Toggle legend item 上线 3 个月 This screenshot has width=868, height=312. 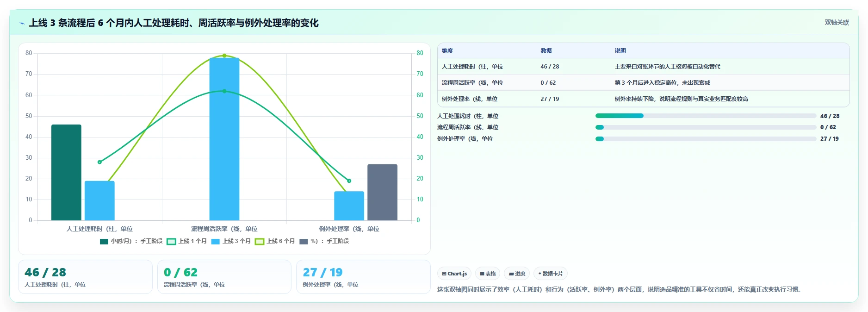(x=231, y=241)
